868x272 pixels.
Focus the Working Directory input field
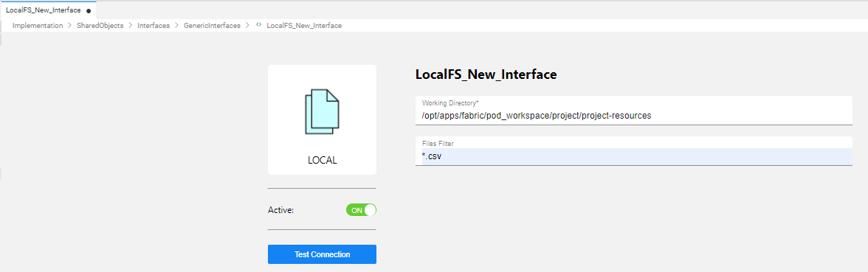coord(634,111)
